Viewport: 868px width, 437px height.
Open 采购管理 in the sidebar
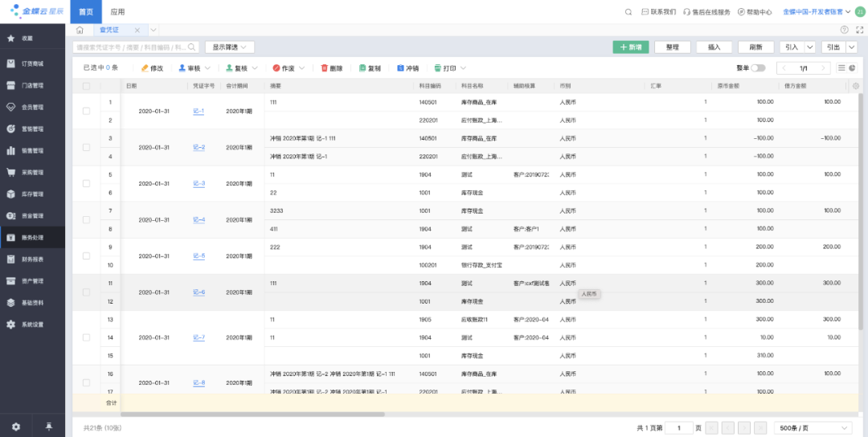pyautogui.click(x=32, y=173)
